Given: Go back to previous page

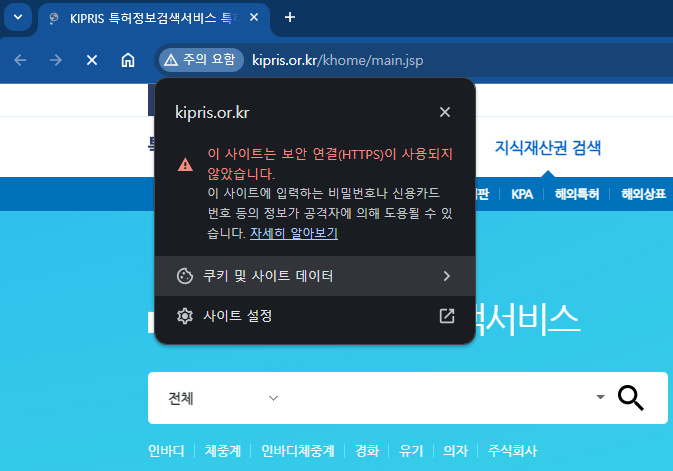Looking at the screenshot, I should tap(20, 60).
